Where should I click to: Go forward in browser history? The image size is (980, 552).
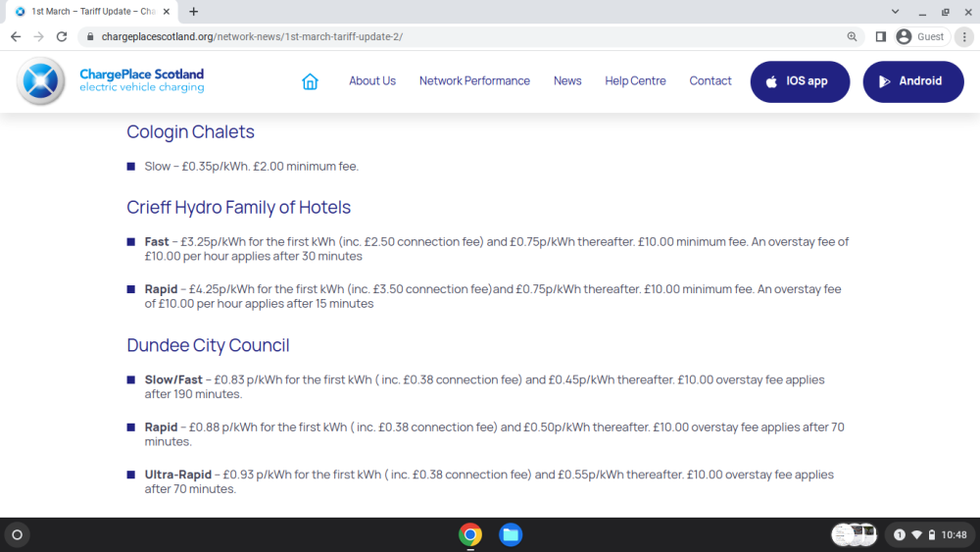[39, 37]
